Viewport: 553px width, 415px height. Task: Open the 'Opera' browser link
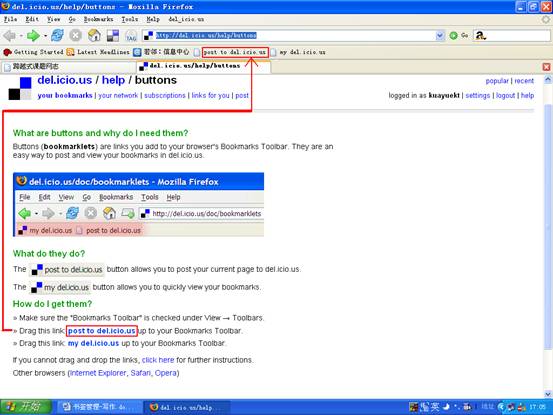[x=165, y=373]
